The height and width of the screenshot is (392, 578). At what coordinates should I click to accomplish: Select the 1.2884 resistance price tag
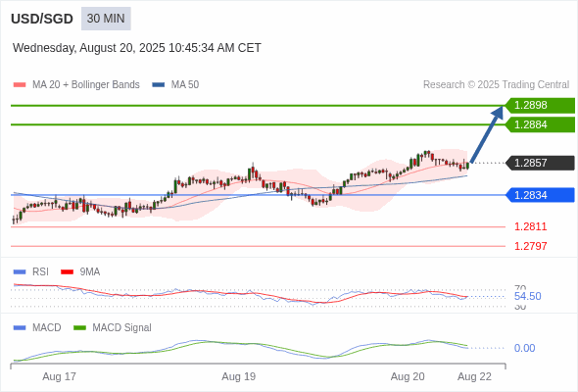coord(540,124)
